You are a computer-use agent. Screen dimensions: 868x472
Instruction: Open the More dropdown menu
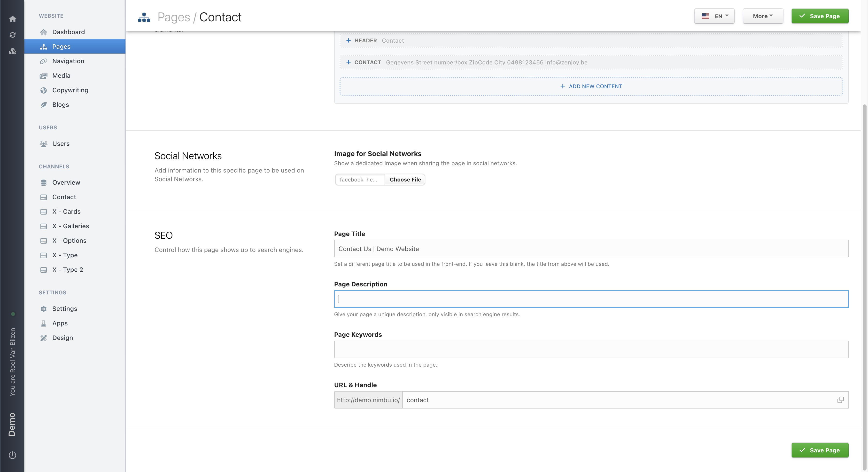(763, 16)
